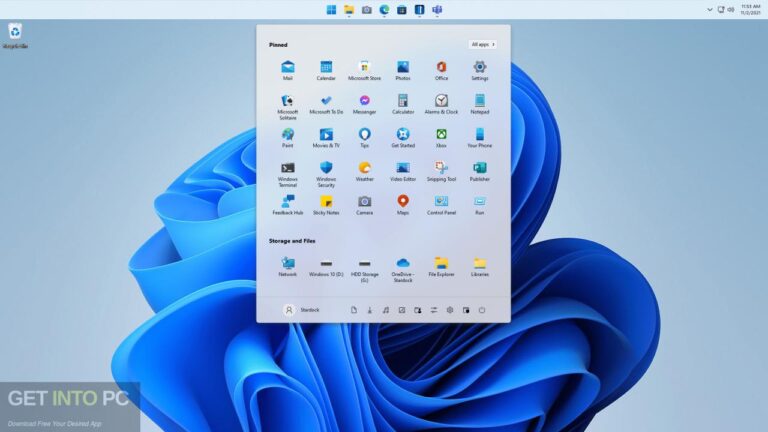Open the Calculator app

tap(403, 104)
